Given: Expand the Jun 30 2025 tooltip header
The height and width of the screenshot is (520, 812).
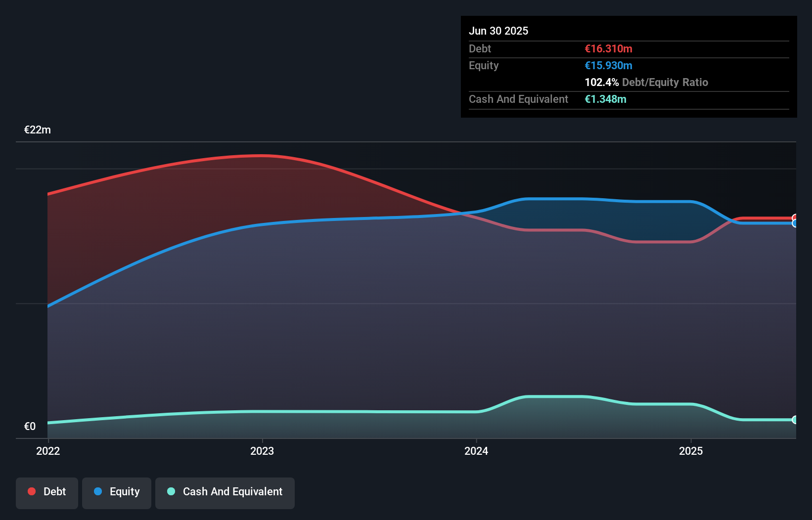Looking at the screenshot, I should click(x=498, y=31).
